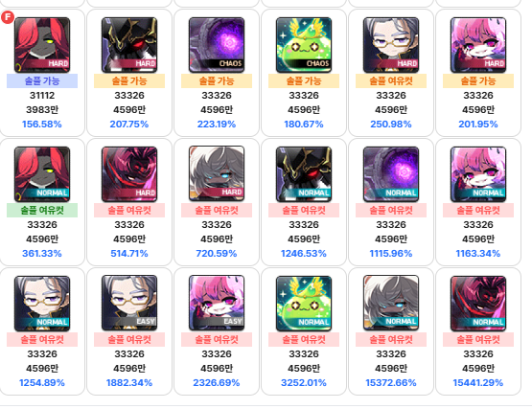Click the blue 솔플 가능 label

pos(42,81)
